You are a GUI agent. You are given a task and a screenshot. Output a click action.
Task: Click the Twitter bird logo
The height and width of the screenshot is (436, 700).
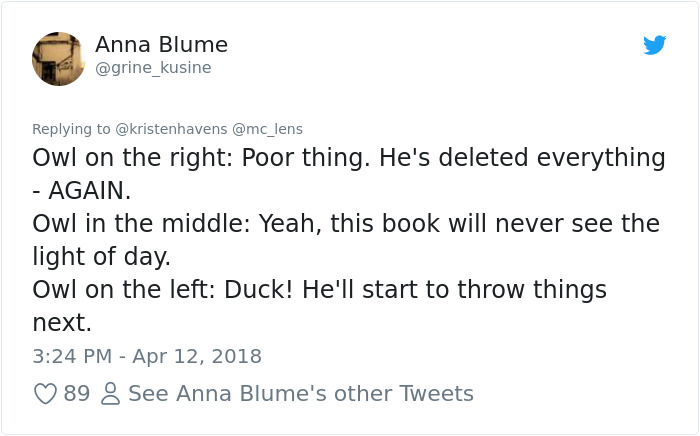coord(655,45)
